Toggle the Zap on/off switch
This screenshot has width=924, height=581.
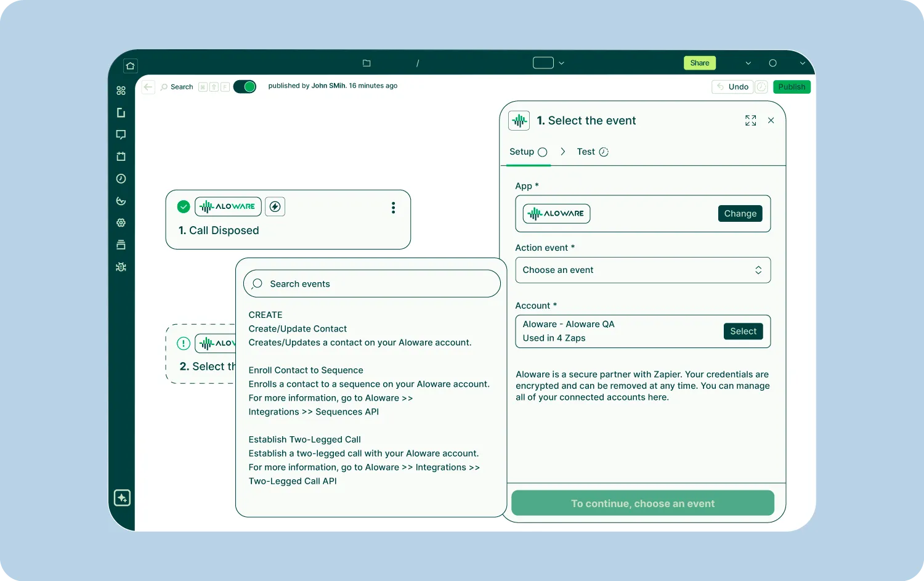tap(245, 87)
